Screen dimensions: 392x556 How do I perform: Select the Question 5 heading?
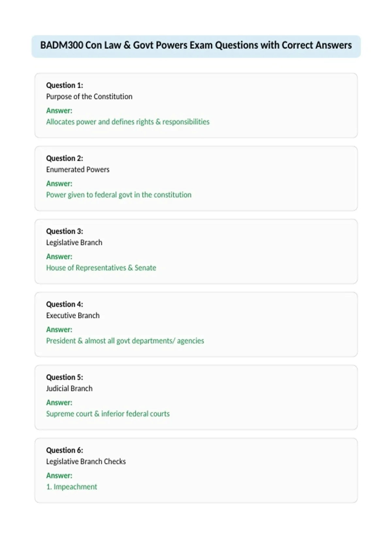pos(65,377)
